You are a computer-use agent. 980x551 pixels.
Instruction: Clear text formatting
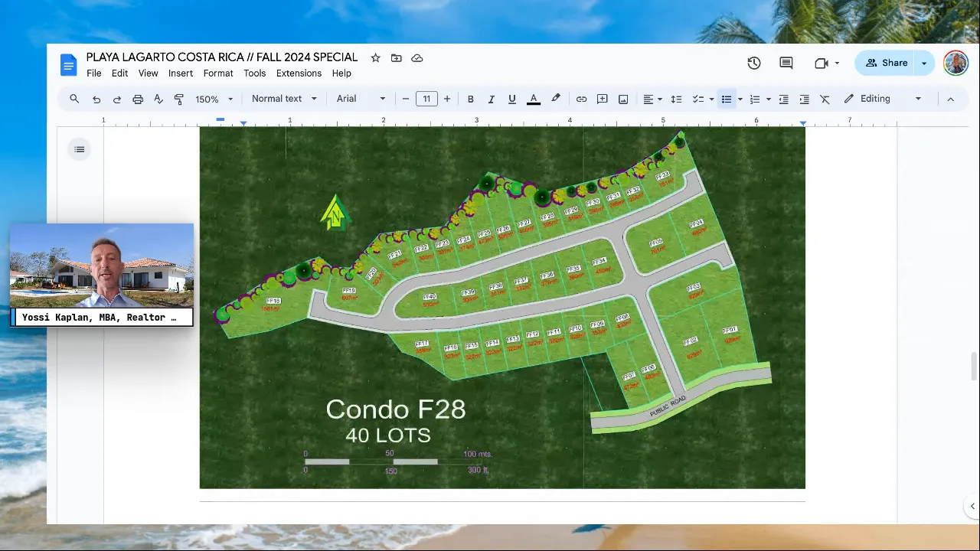pyautogui.click(x=825, y=99)
